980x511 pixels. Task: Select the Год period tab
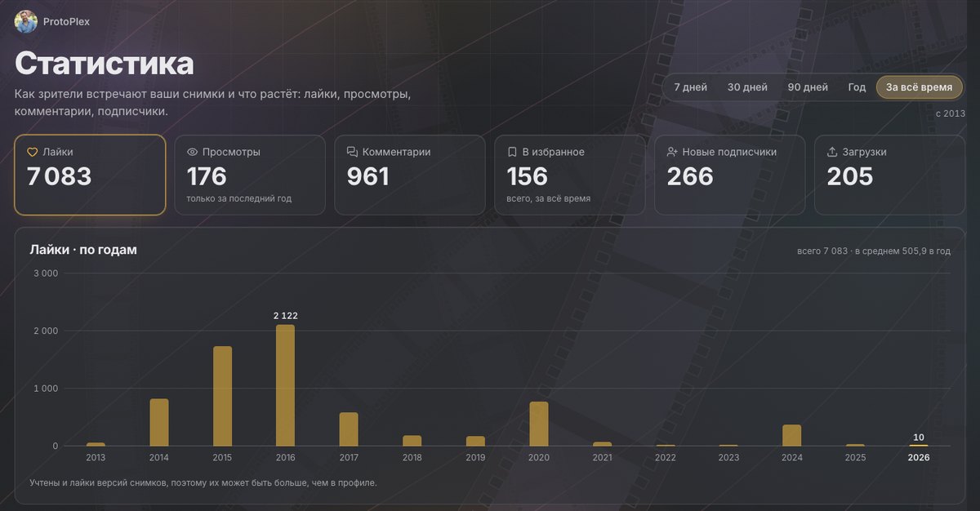coord(857,87)
